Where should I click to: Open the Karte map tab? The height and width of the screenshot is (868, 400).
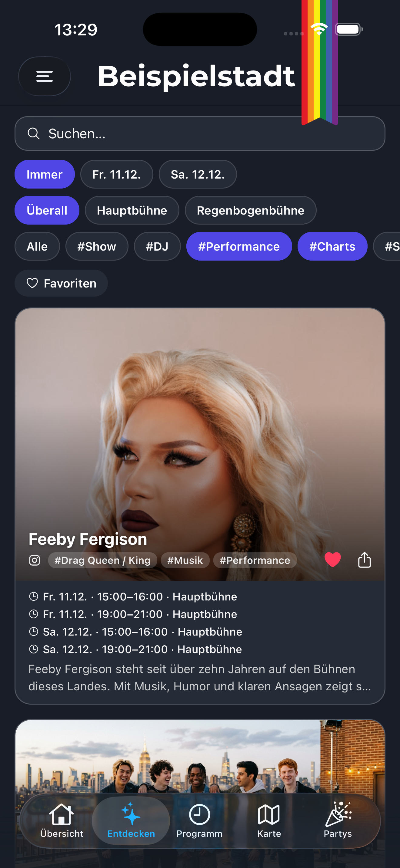click(269, 820)
